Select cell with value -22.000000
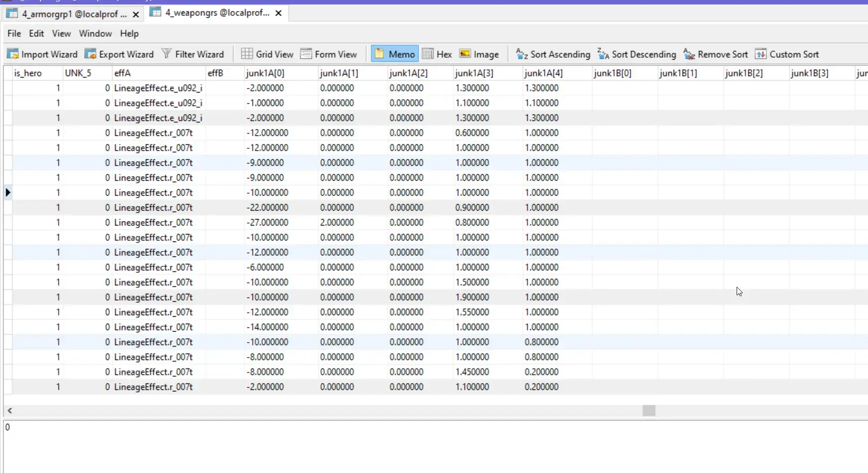Screen dimensions: 868x473 click(281, 208)
